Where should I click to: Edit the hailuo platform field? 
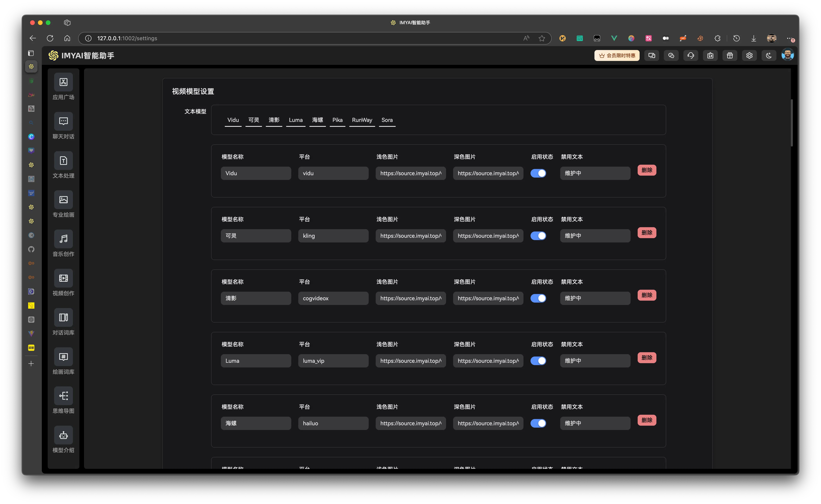pyautogui.click(x=333, y=423)
